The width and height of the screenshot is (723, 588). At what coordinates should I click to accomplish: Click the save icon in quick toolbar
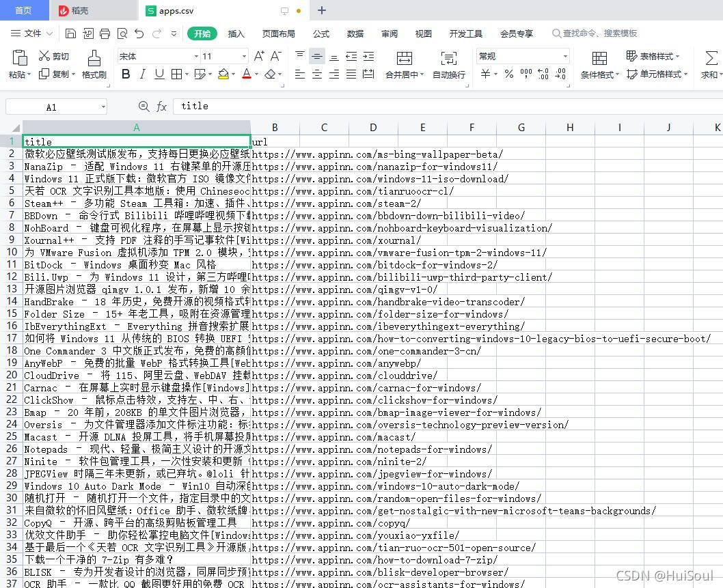pos(70,33)
